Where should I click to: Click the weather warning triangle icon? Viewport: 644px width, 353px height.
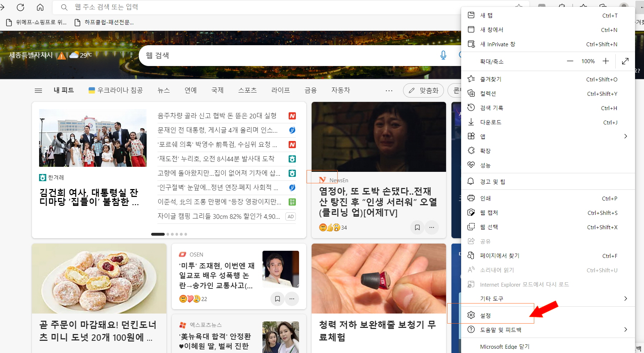coord(62,56)
